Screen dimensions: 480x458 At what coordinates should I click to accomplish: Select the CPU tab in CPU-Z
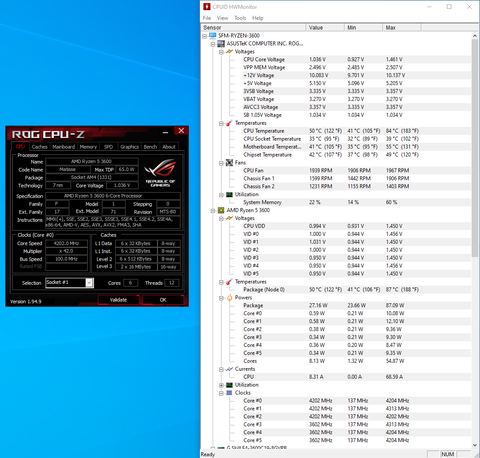click(x=20, y=146)
